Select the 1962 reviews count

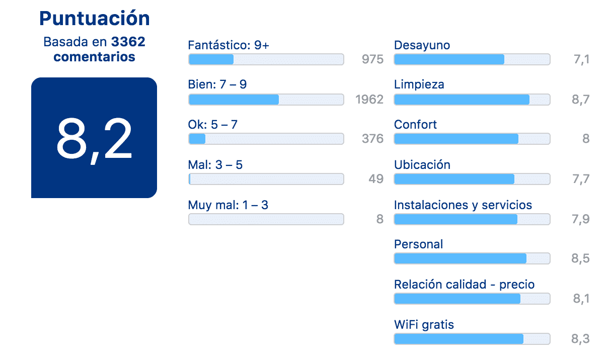pyautogui.click(x=369, y=100)
